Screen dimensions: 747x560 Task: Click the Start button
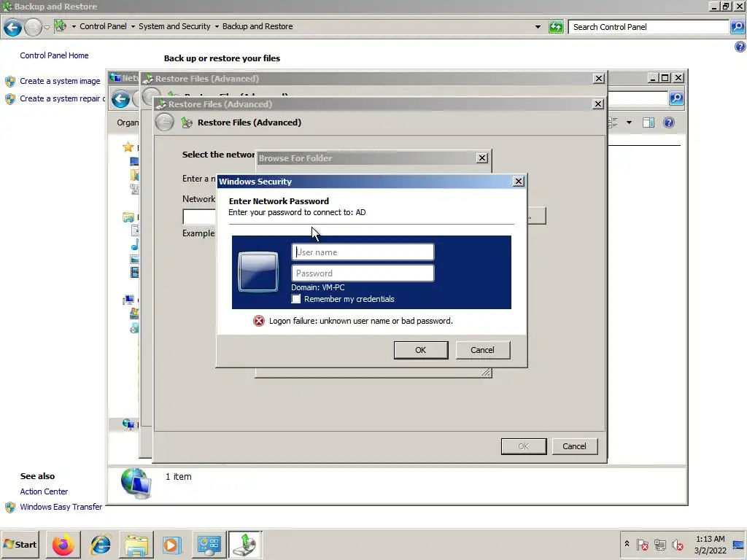20,544
